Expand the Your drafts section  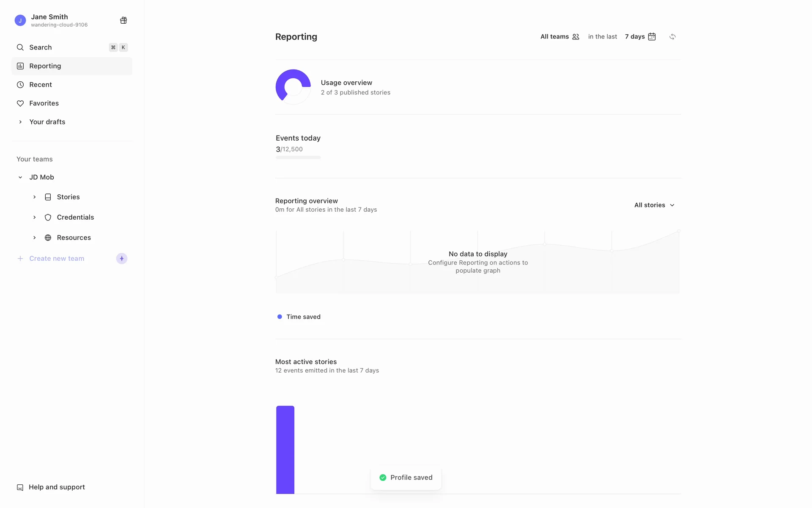click(20, 122)
